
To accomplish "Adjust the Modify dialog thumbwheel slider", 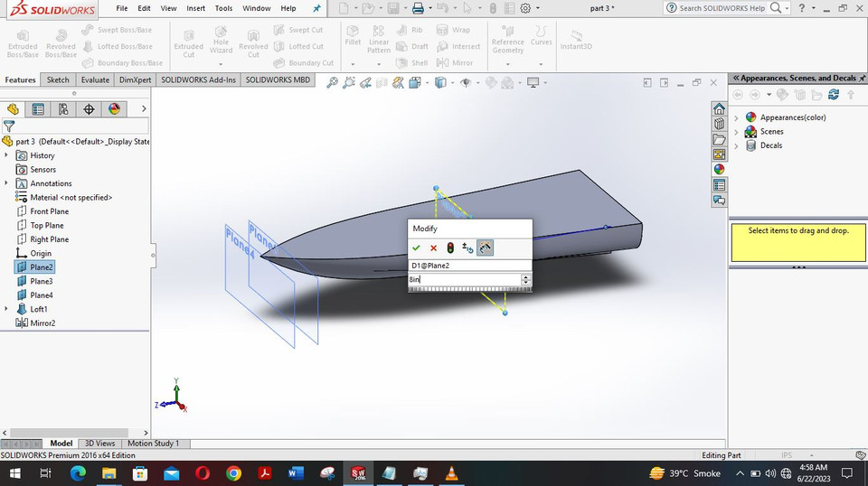I will tap(469, 288).
